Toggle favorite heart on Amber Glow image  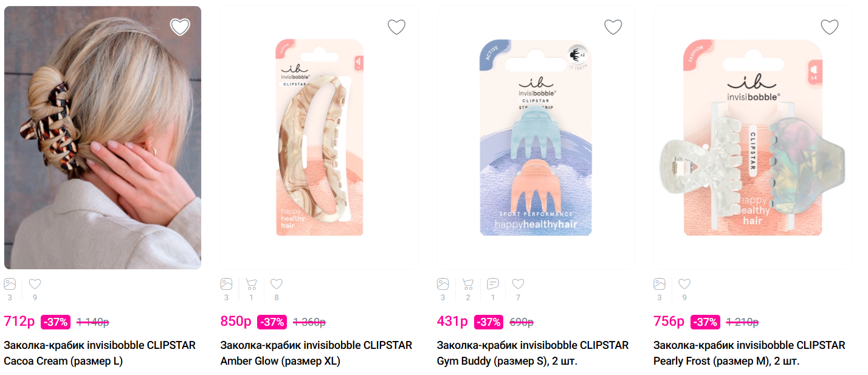point(396,27)
